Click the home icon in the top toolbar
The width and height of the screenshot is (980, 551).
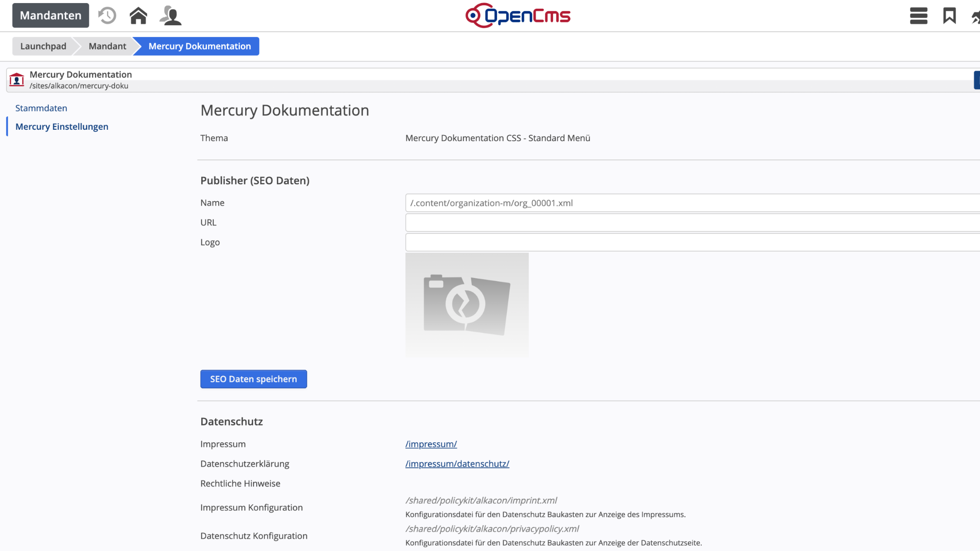pyautogui.click(x=139, y=15)
